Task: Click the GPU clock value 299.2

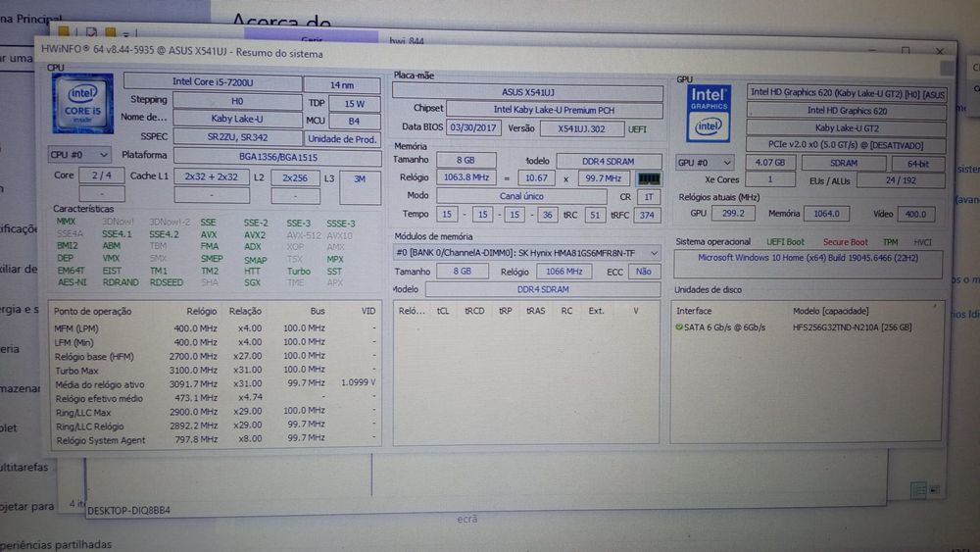Action: click(732, 213)
